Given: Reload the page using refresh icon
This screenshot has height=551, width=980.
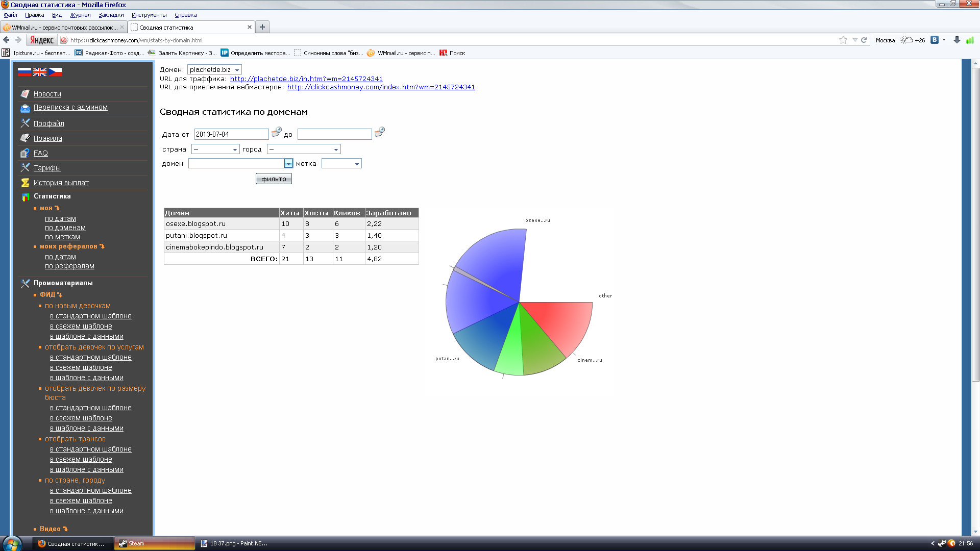Looking at the screenshot, I should point(864,40).
